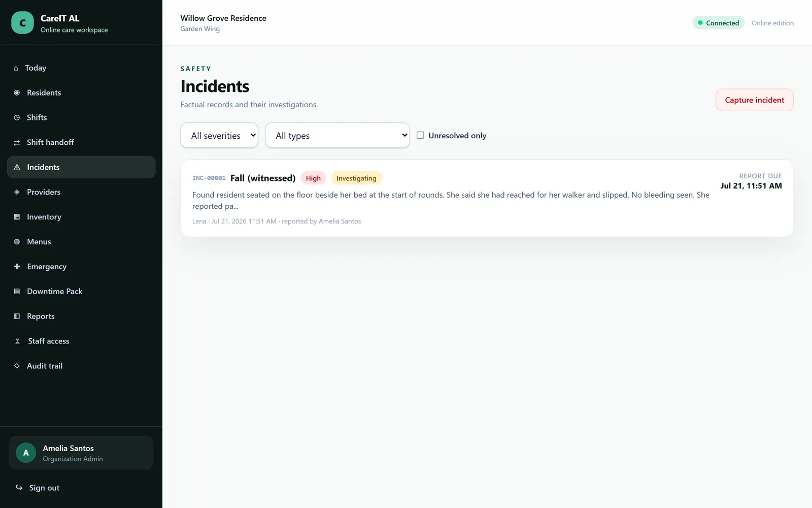Viewport: 812px width, 508px height.
Task: Open the Emergency section
Action: pos(81,266)
